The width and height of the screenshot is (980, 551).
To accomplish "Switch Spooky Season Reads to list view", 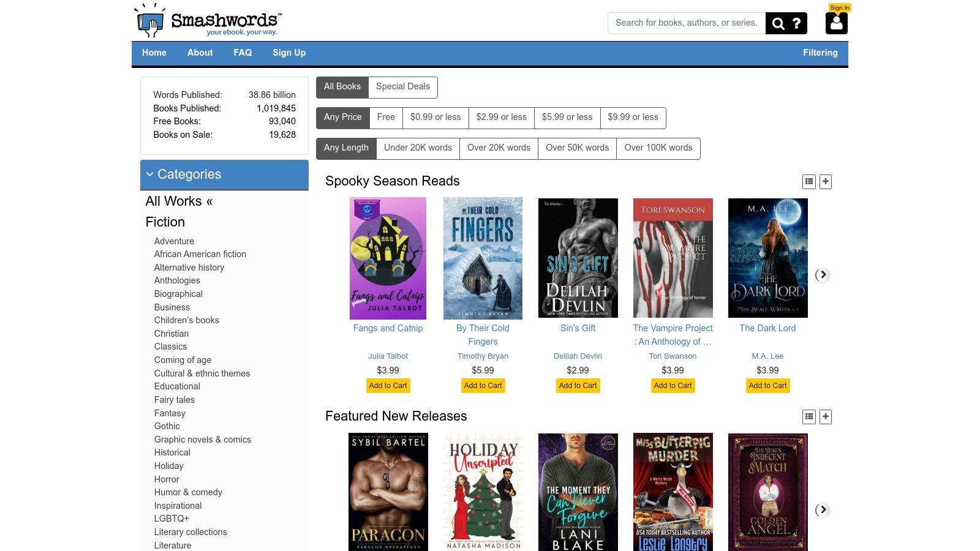I will click(x=809, y=181).
